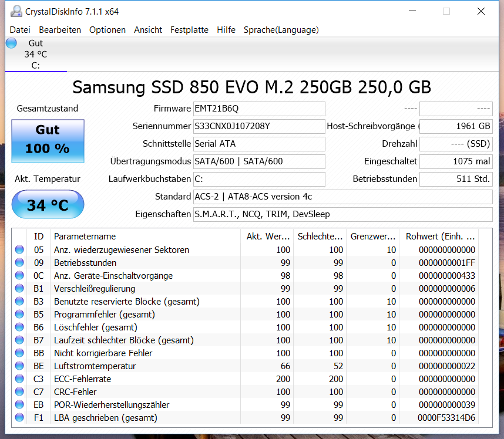Image resolution: width=504 pixels, height=439 pixels.
Task: Click the Akt. Temperatur label
Action: point(48,179)
